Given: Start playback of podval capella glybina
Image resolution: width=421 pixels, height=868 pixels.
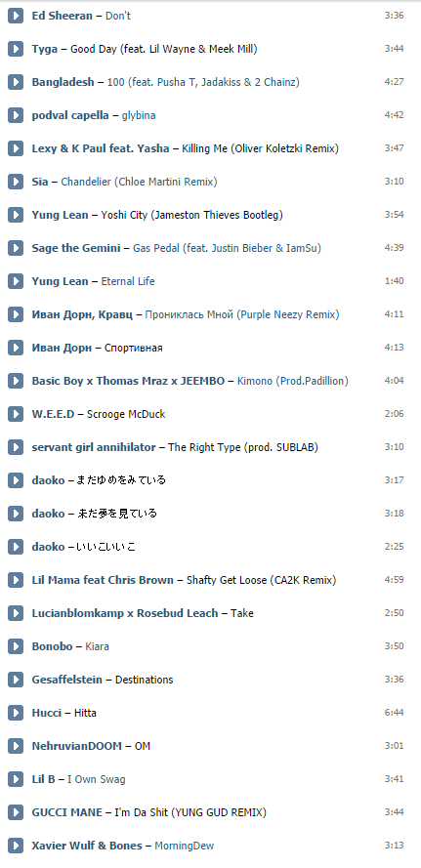Looking at the screenshot, I should tap(16, 115).
